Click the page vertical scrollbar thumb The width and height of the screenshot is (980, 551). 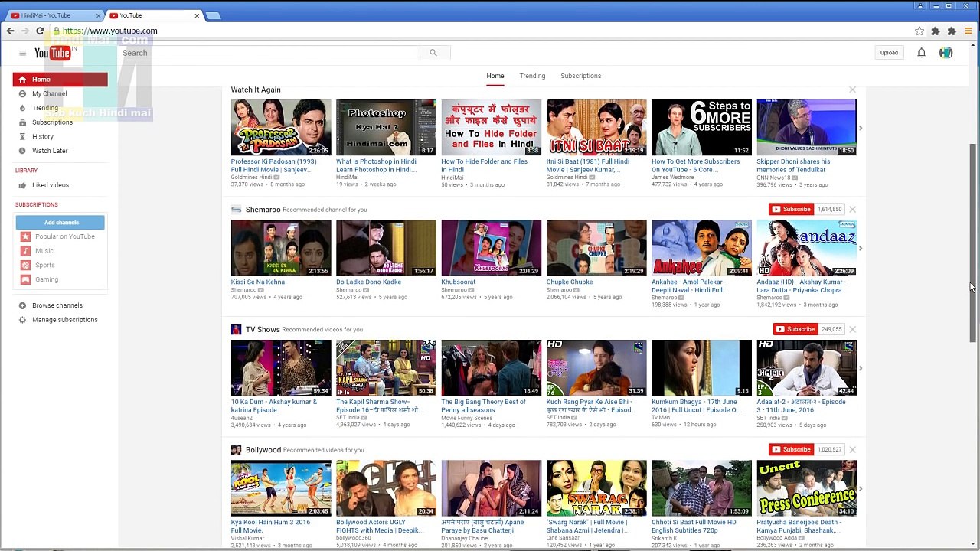(974, 243)
